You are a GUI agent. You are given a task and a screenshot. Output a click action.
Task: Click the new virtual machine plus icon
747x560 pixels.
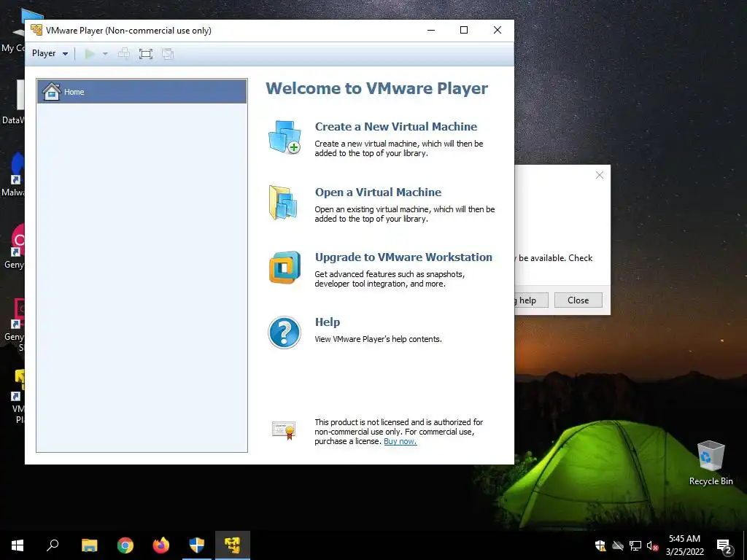click(x=285, y=137)
